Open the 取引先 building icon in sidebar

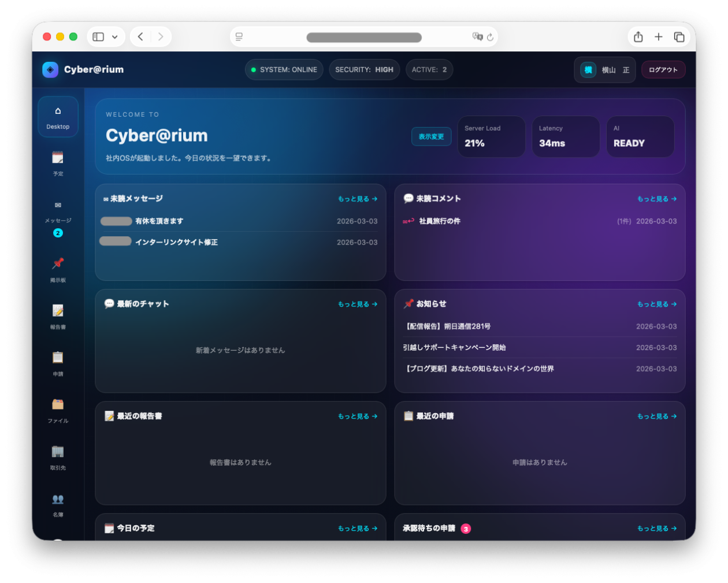point(58,451)
